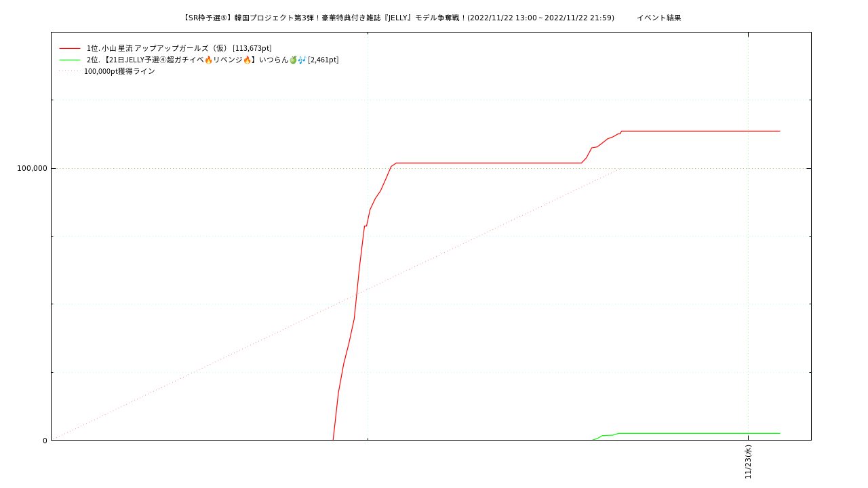The height and width of the screenshot is (488, 868).
Task: Click the イベント結果 label in title
Action: tap(658, 18)
